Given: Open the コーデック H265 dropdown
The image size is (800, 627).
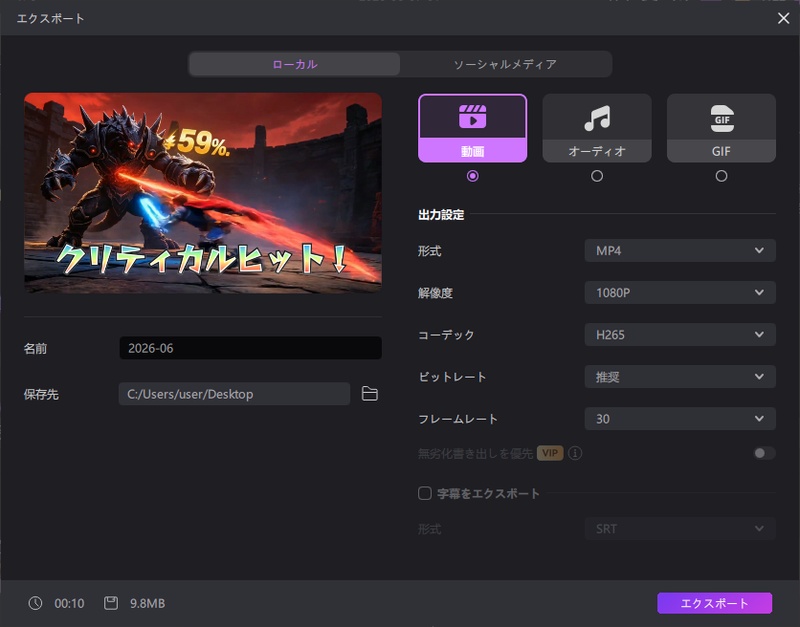Looking at the screenshot, I should point(680,335).
